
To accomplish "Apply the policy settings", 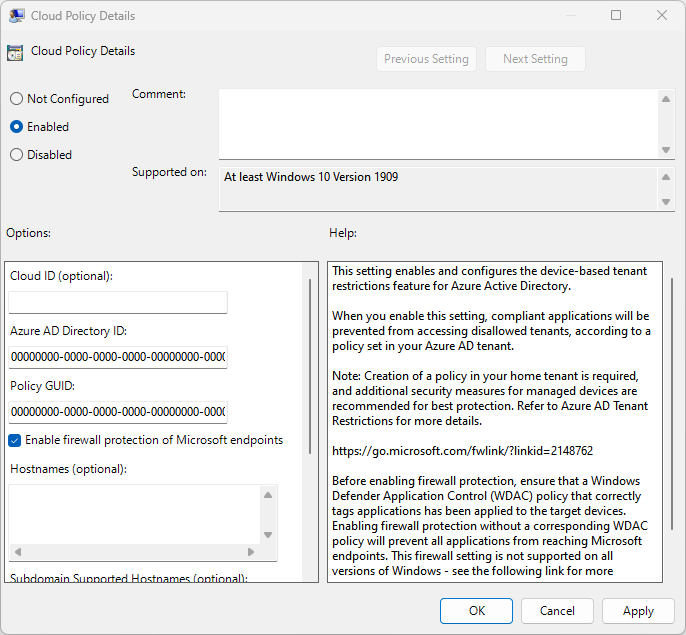I will [638, 611].
